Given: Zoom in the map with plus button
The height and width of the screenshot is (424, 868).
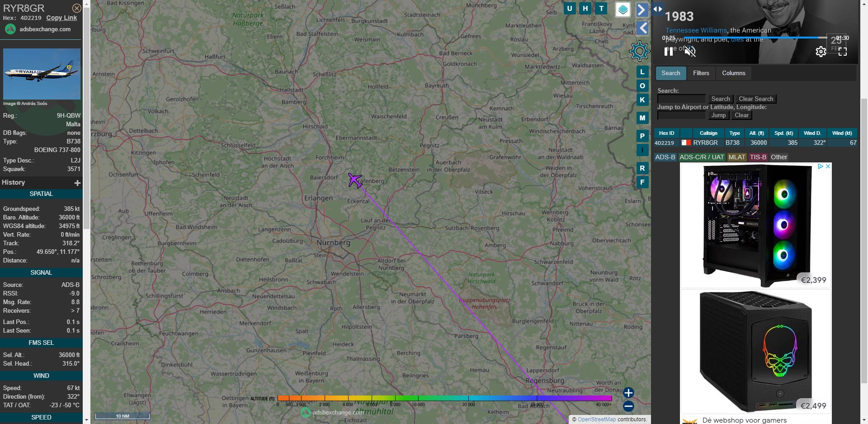Looking at the screenshot, I should (x=628, y=392).
